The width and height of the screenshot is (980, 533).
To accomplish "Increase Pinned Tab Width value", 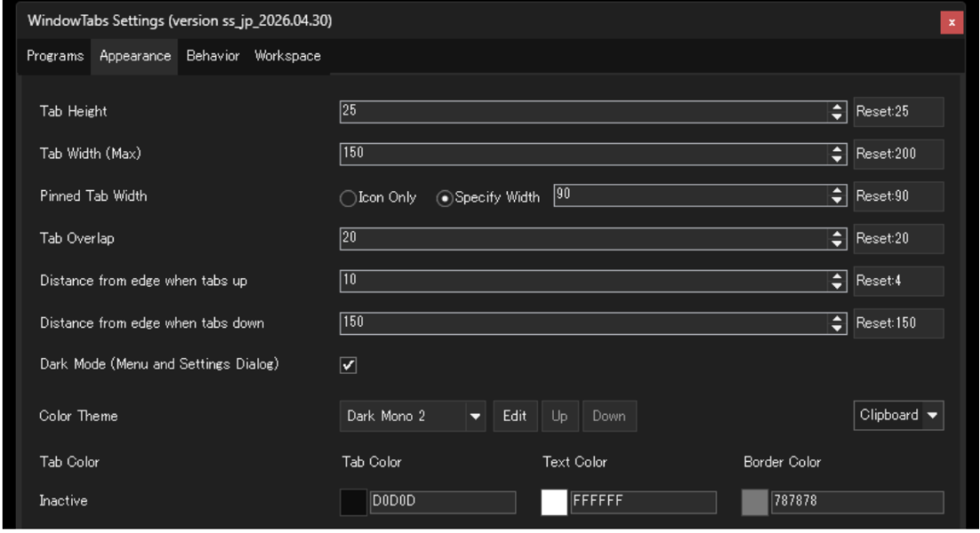I will click(837, 191).
